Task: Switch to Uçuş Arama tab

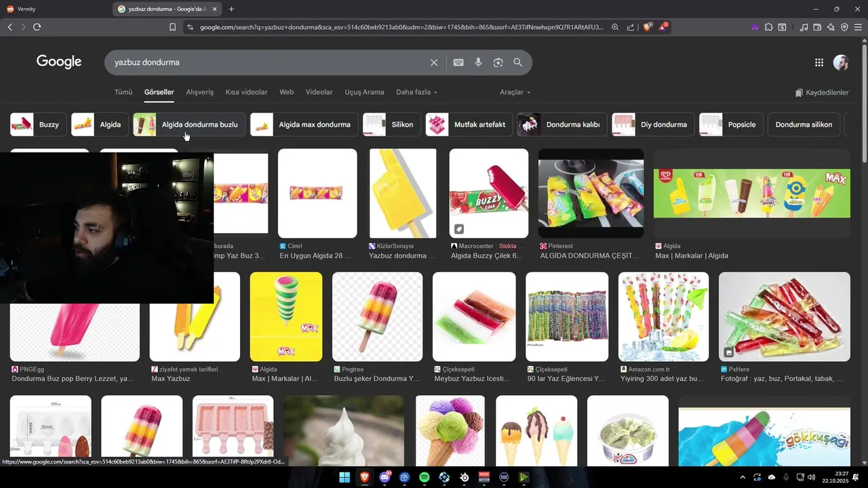Action: (x=364, y=92)
